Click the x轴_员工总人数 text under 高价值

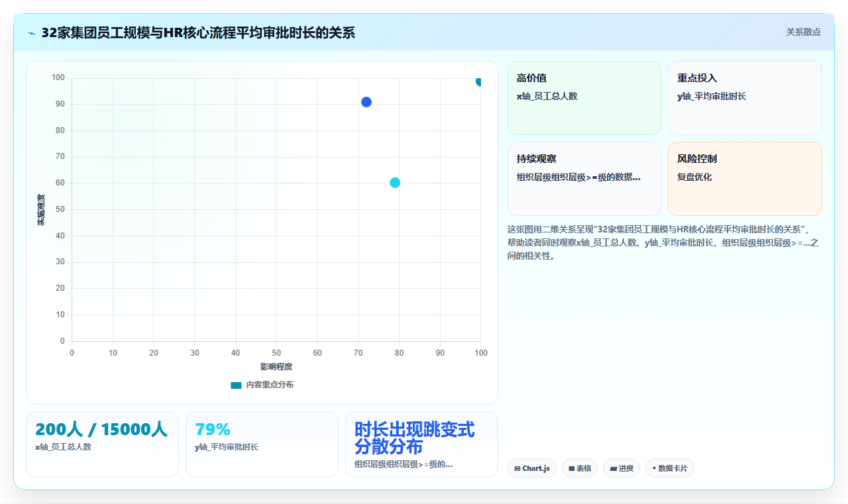pyautogui.click(x=547, y=96)
